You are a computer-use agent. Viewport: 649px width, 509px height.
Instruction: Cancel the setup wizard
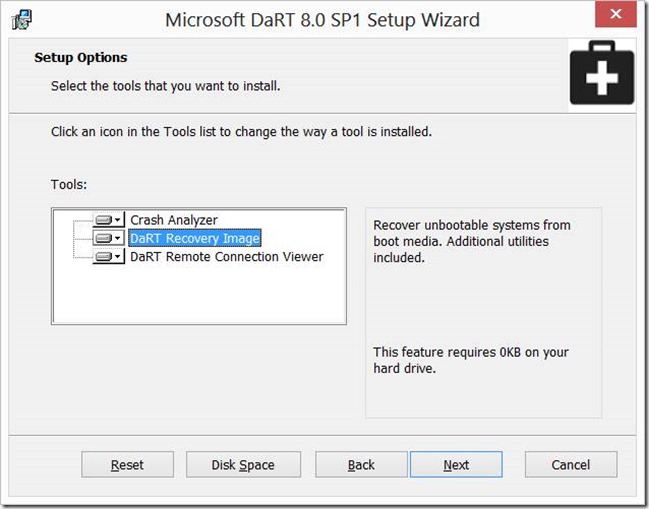tap(571, 465)
